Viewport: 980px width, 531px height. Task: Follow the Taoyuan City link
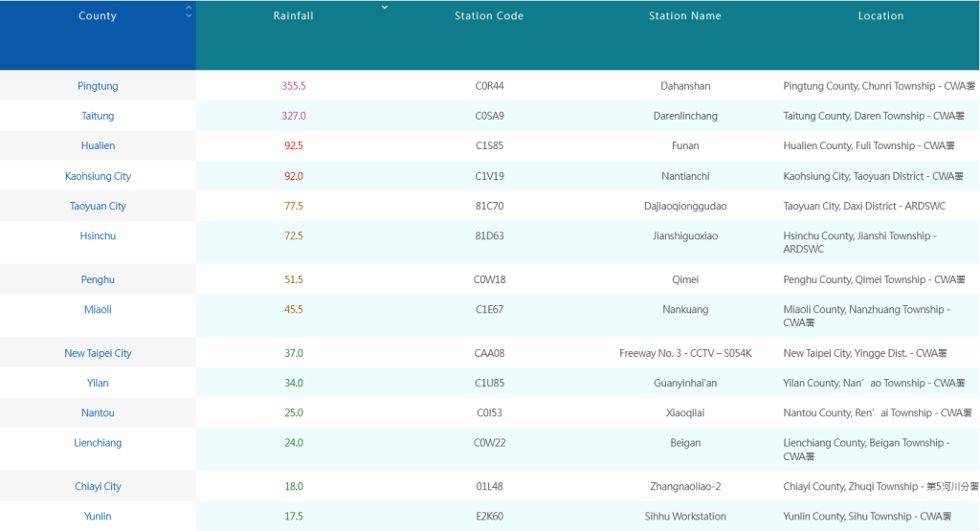tap(98, 207)
